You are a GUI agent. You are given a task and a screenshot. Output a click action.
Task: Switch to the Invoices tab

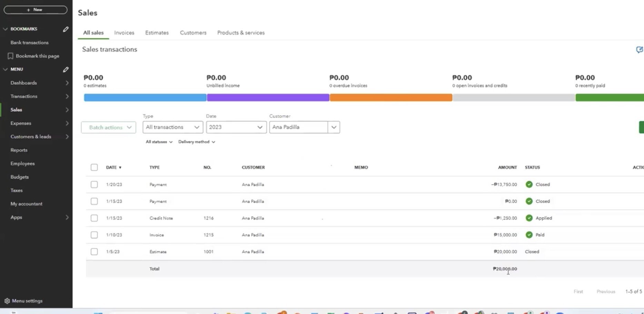point(124,33)
